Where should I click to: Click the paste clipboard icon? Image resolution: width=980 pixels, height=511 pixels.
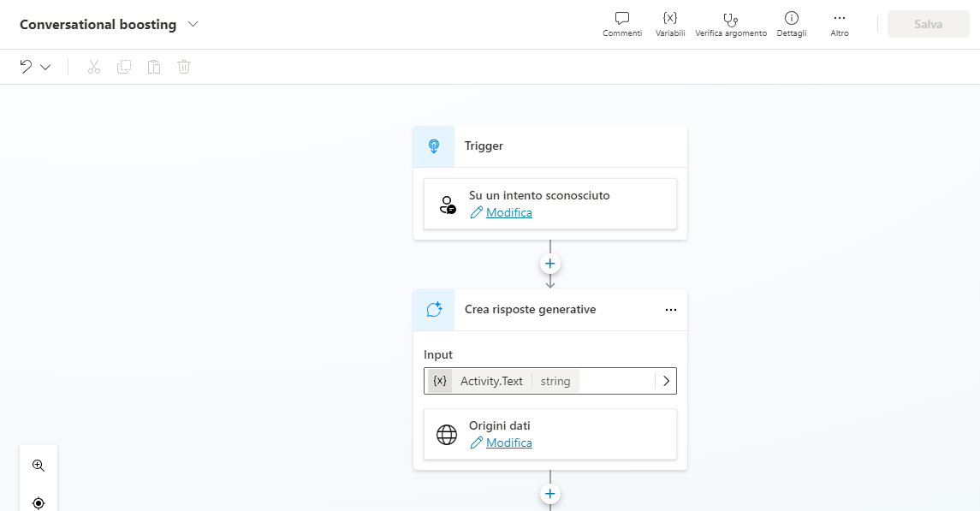[154, 67]
